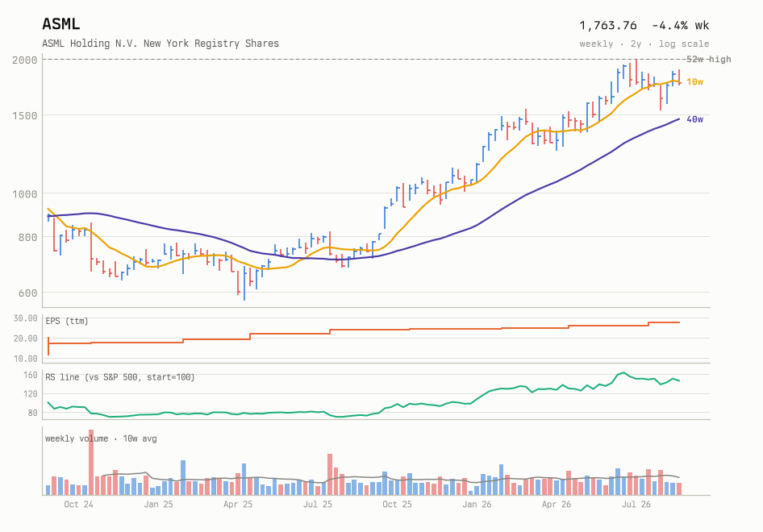This screenshot has height=532, width=763.
Task: Click the 2000 price axis label
Action: pyautogui.click(x=25, y=60)
